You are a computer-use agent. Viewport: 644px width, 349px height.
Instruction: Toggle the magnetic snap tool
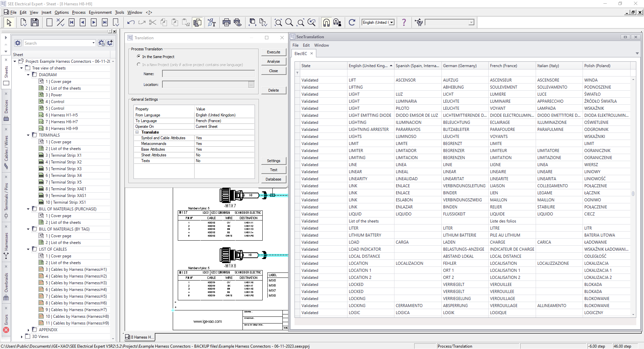326,22
